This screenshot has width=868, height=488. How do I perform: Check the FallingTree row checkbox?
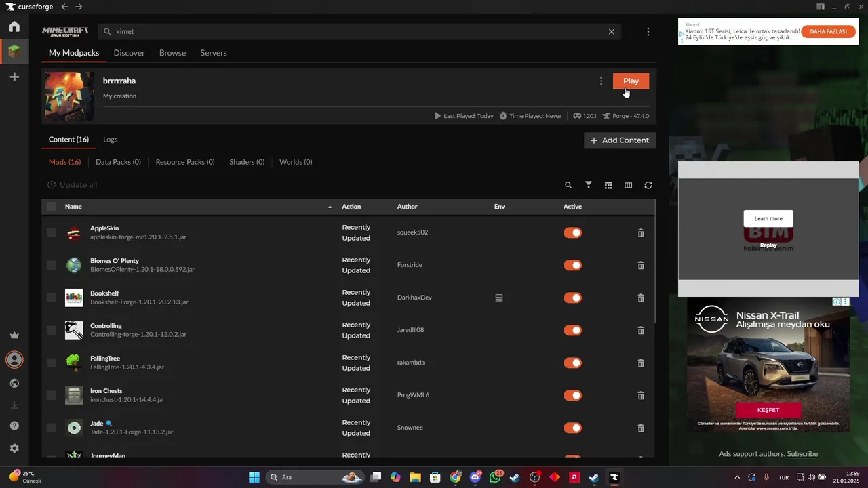coord(52,363)
